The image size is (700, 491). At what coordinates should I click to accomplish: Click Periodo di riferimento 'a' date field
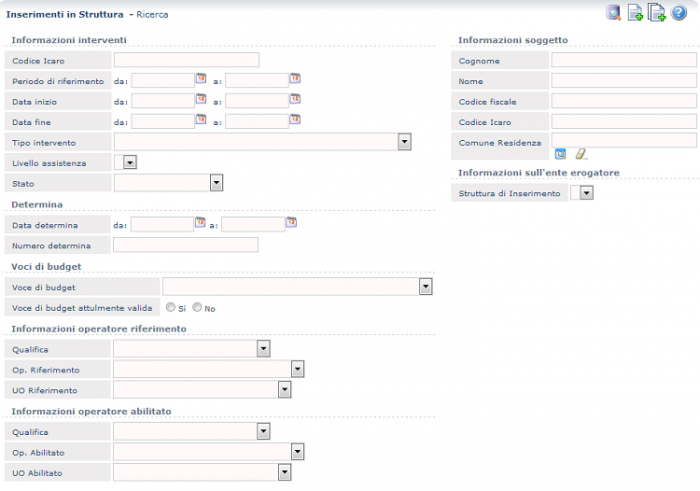tap(257, 81)
